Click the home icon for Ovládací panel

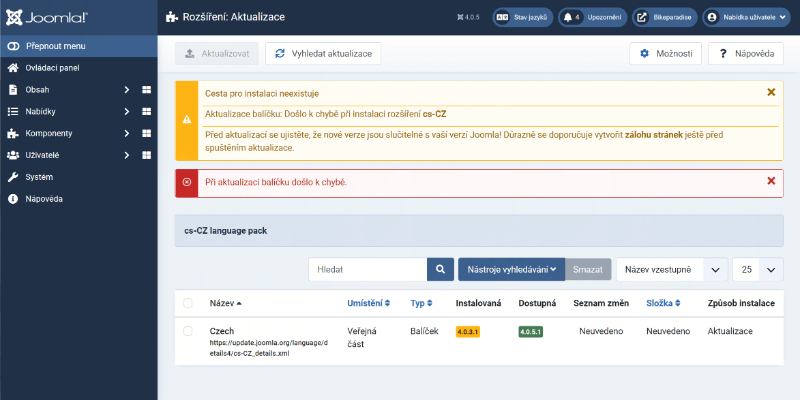[x=13, y=68]
